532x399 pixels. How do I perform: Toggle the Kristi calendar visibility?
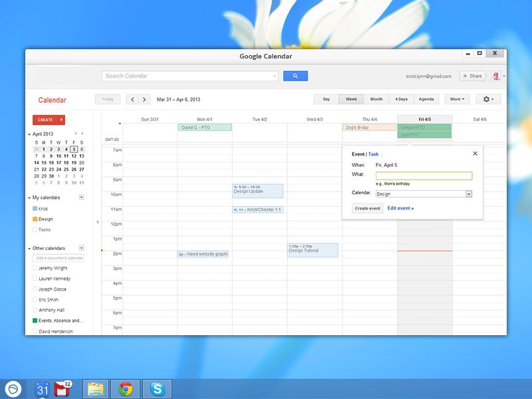point(35,209)
